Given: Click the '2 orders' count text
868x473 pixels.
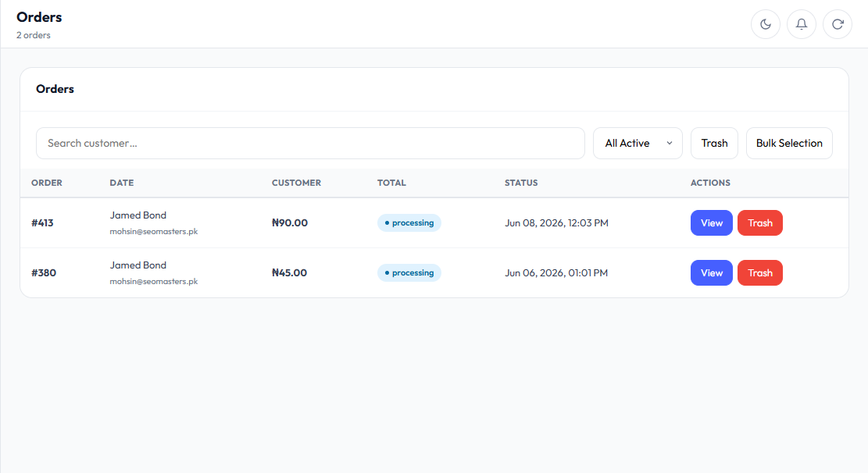Looking at the screenshot, I should coord(34,35).
